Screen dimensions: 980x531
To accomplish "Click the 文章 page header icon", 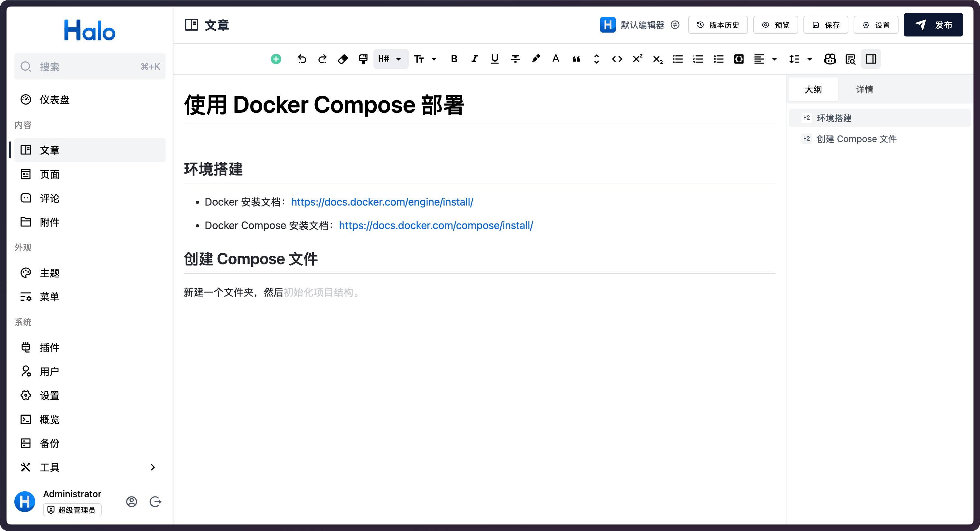I will [x=191, y=25].
